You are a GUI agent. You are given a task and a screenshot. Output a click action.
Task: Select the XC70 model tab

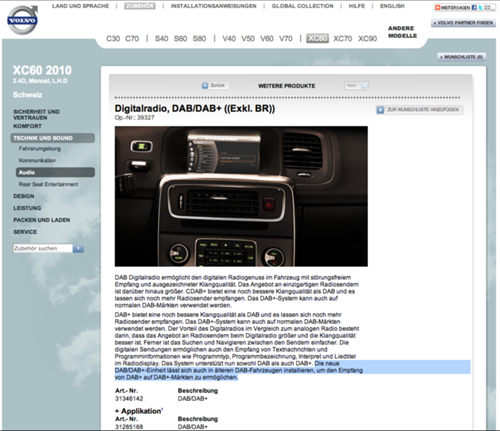click(343, 39)
